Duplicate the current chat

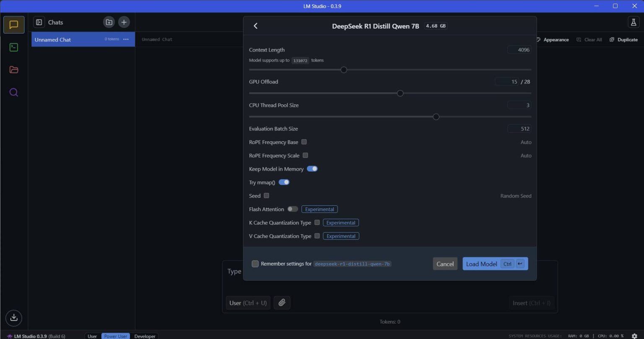pos(623,39)
